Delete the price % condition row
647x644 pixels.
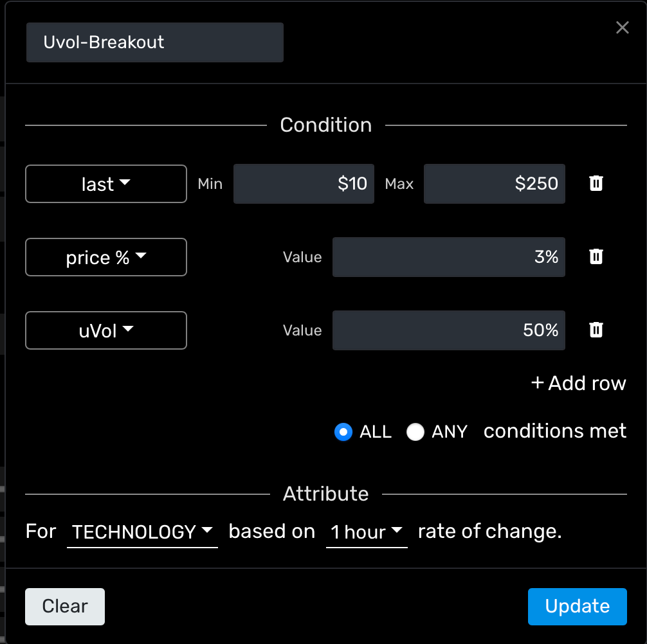596,257
